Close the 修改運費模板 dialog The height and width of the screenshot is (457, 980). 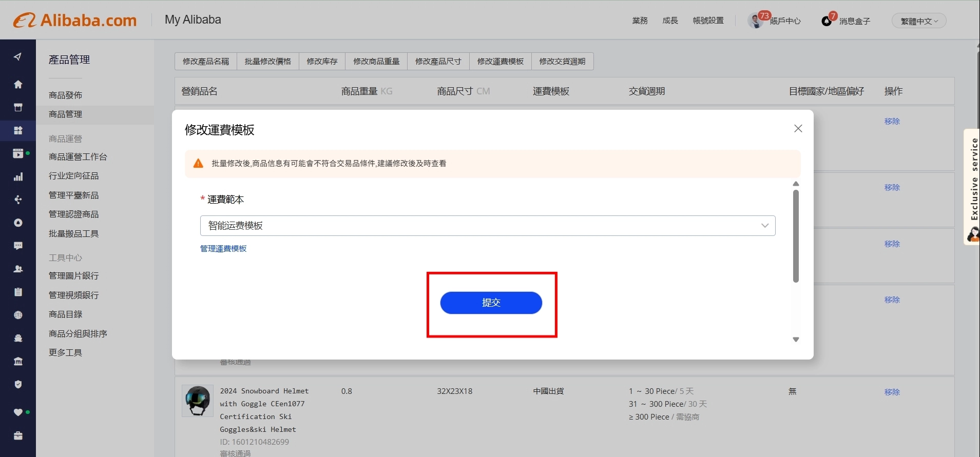(798, 128)
